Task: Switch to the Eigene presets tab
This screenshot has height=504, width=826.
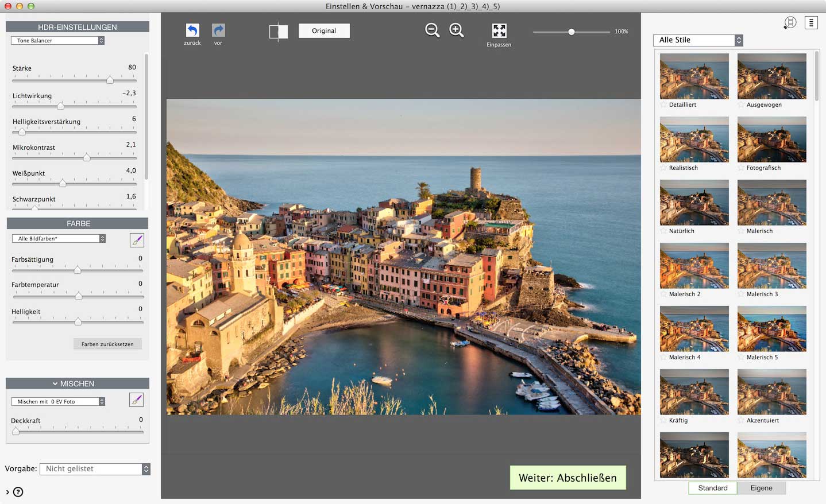Action: (761, 488)
